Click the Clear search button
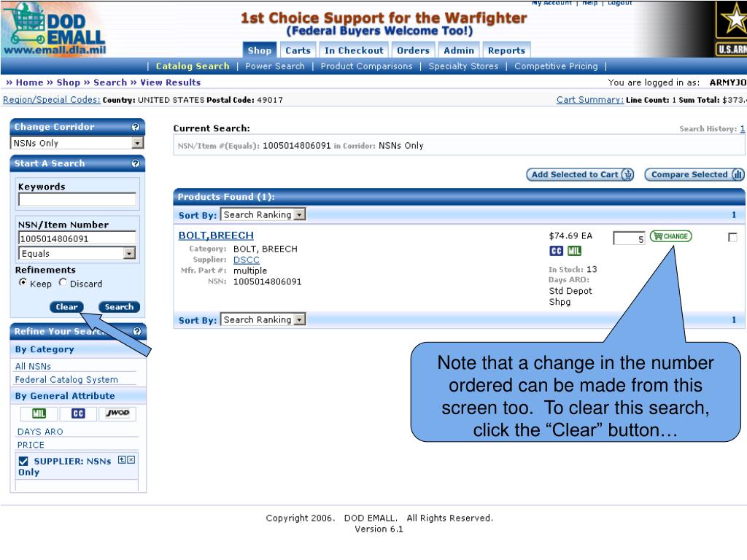Viewport: 747px width, 560px height. [x=66, y=307]
